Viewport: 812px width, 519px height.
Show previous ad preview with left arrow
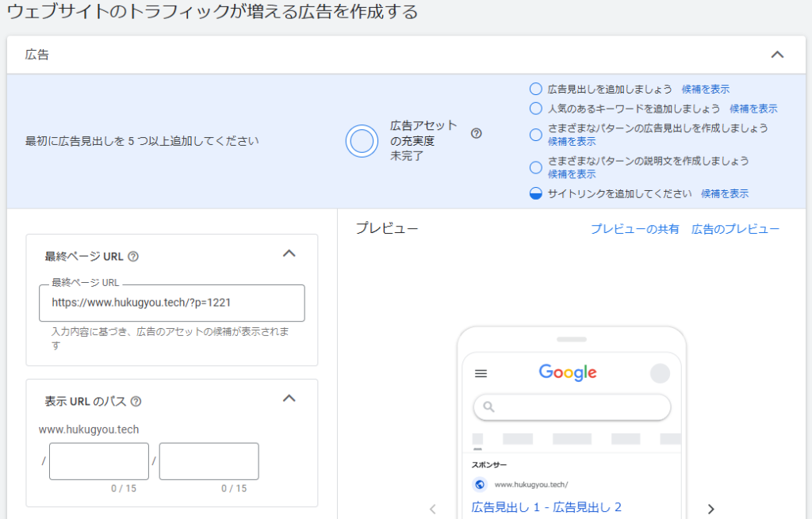[x=433, y=509]
